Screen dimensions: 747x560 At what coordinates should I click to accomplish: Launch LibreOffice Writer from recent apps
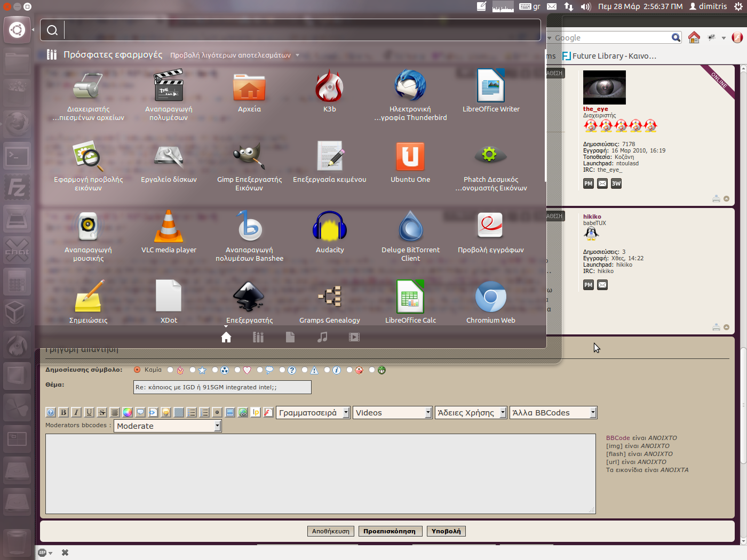tap(491, 85)
